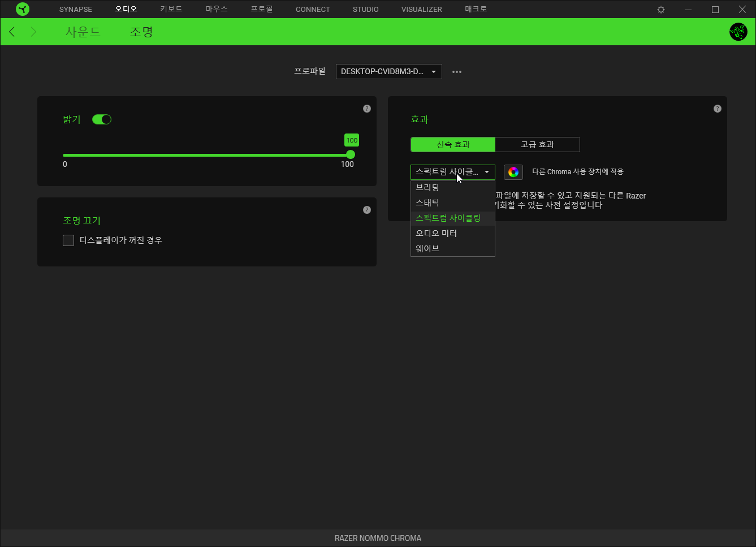This screenshot has width=756, height=547.
Task: Click the brightness slider track
Action: click(x=207, y=155)
